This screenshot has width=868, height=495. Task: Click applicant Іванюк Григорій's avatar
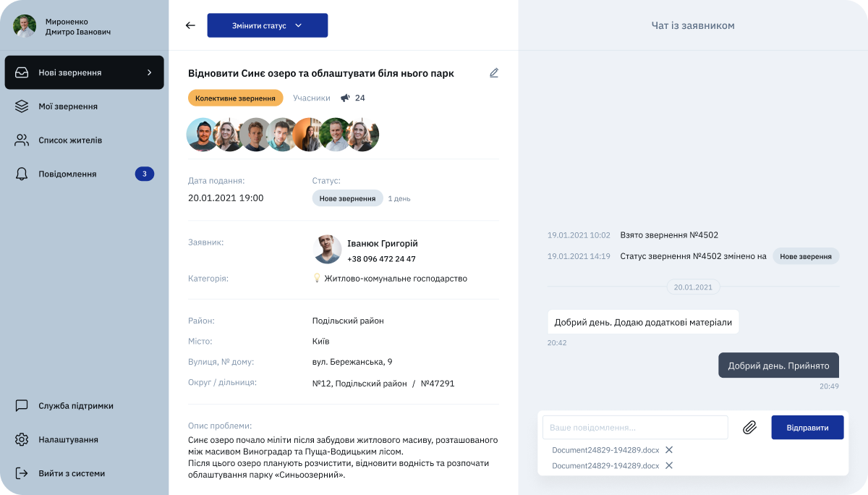pos(328,249)
